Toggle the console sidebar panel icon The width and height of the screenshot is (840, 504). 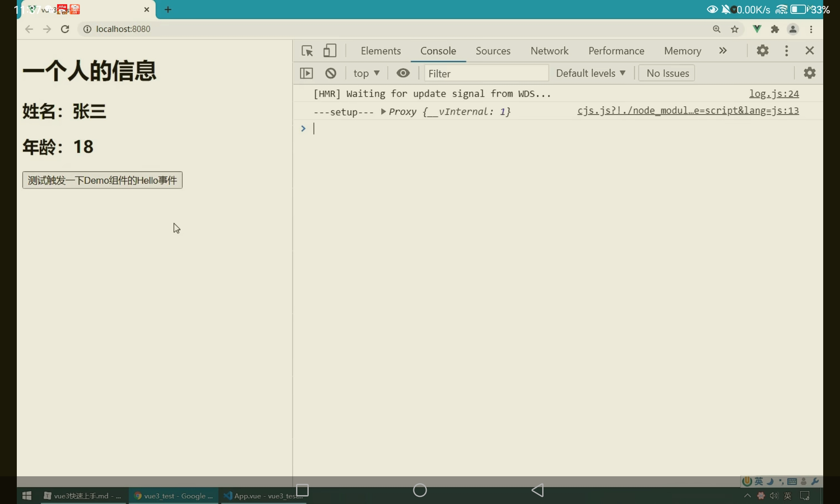tap(307, 73)
